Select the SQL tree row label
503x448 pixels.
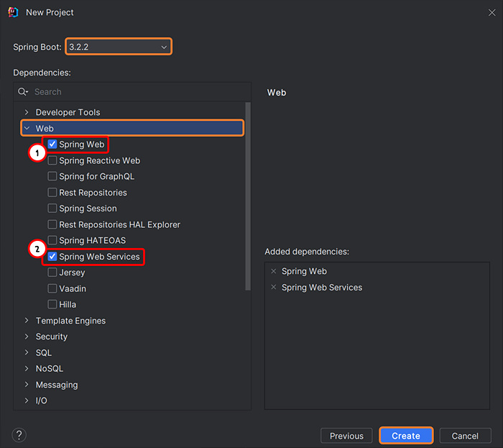pyautogui.click(x=44, y=352)
